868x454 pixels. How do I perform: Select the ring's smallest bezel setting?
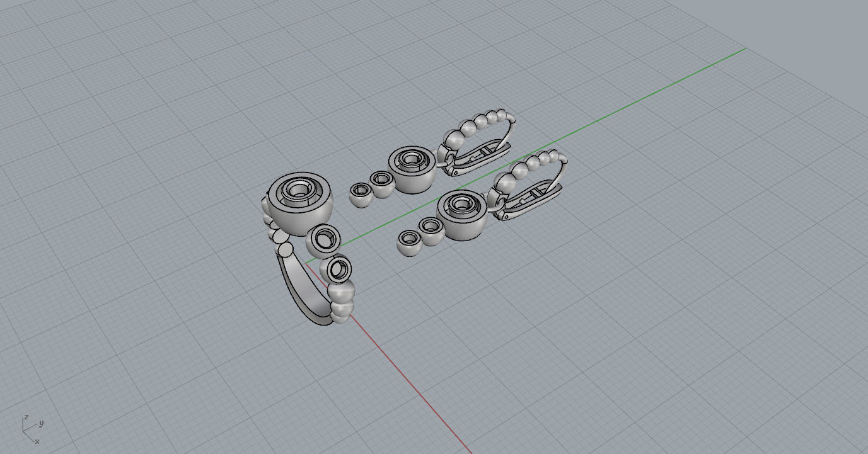337,270
